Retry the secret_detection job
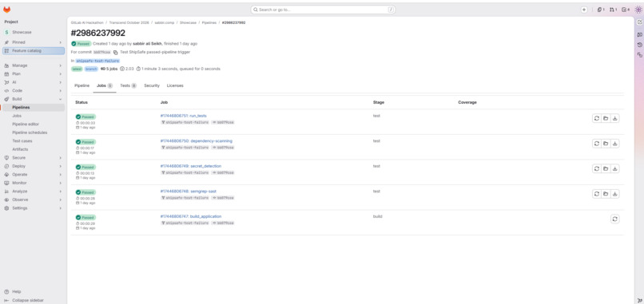This screenshot has width=644, height=304. coord(596,168)
